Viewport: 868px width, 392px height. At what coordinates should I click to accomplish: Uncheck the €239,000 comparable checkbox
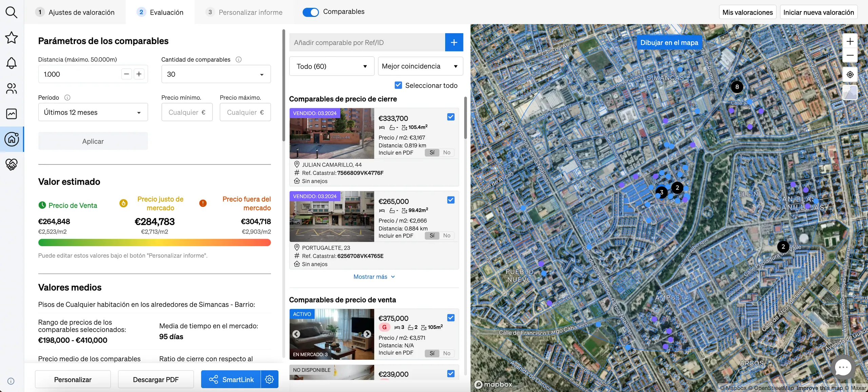pyautogui.click(x=451, y=374)
